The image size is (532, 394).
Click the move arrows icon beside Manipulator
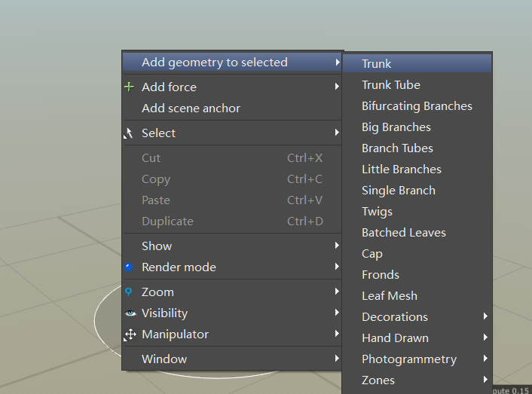130,334
